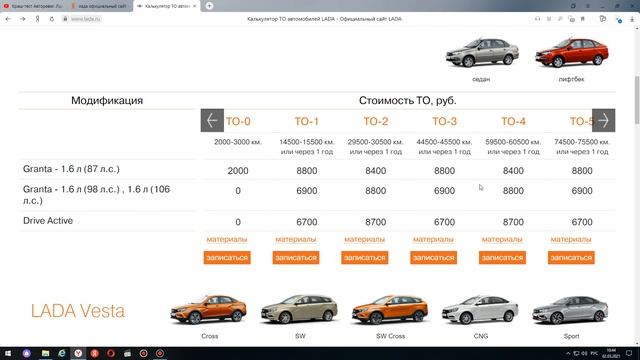Close the Калькулятор ТО tab

click(x=195, y=6)
